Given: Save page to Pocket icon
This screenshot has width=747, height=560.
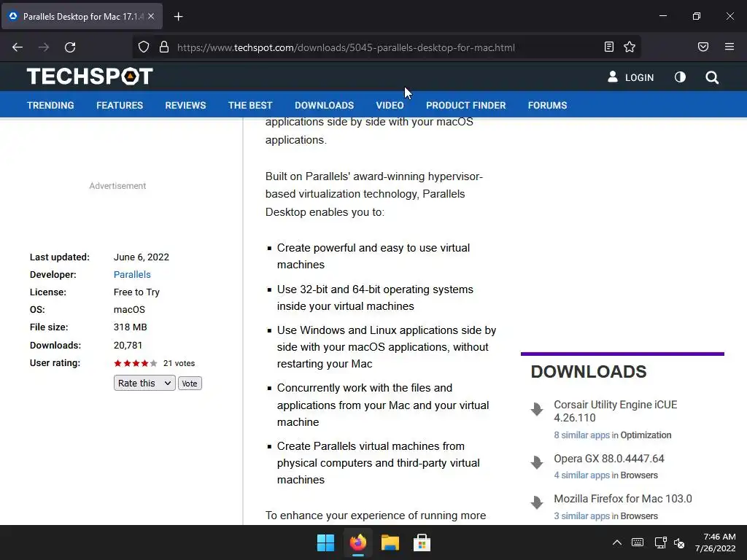Looking at the screenshot, I should [703, 47].
